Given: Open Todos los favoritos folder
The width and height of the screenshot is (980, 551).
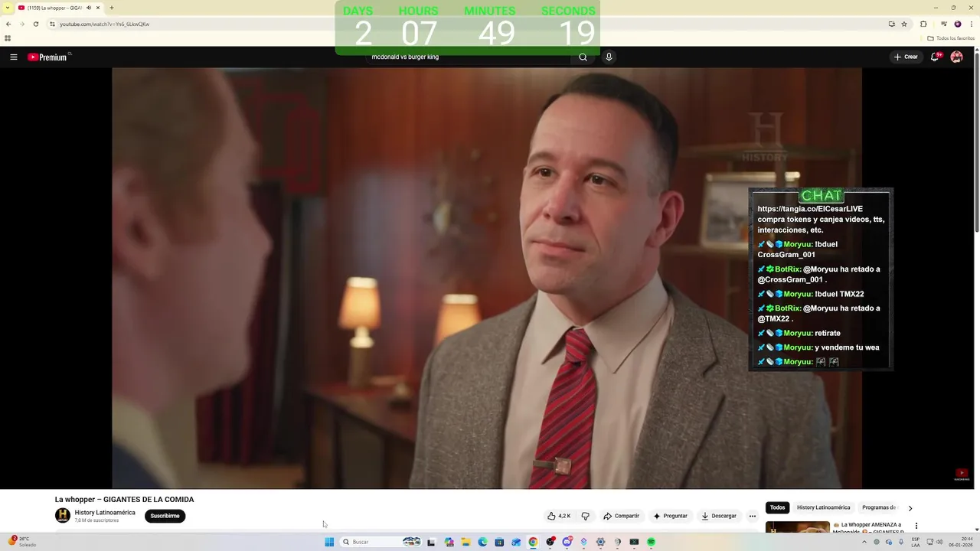Looking at the screenshot, I should tap(951, 37).
